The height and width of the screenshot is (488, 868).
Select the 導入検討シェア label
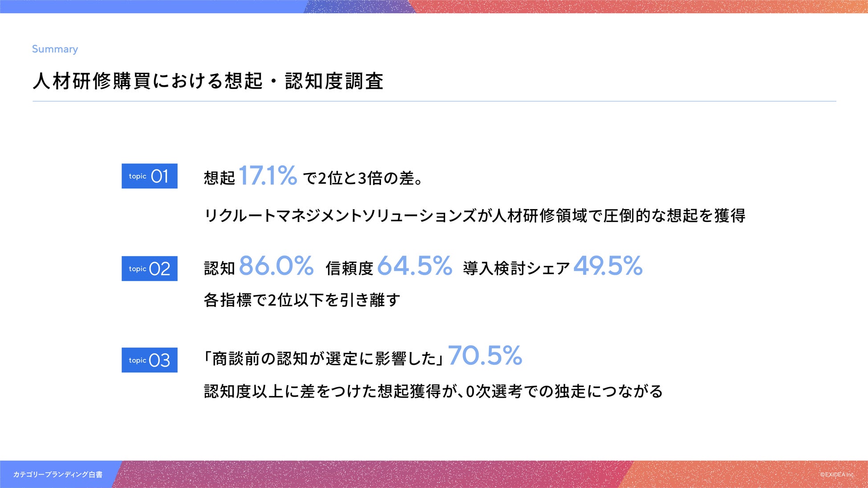[x=516, y=268]
